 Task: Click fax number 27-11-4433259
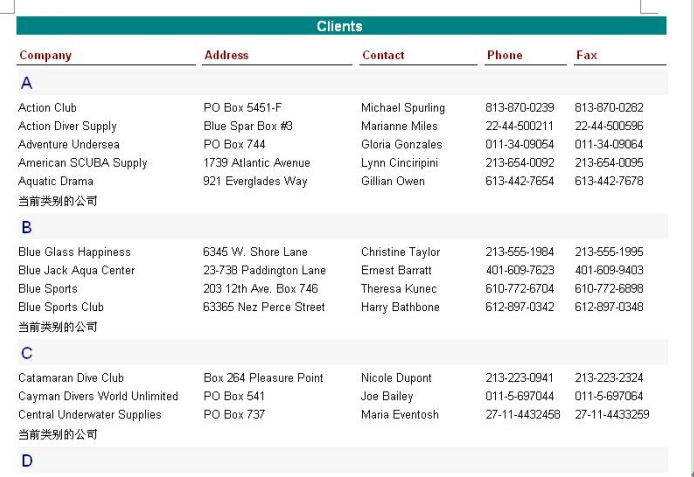(x=612, y=415)
